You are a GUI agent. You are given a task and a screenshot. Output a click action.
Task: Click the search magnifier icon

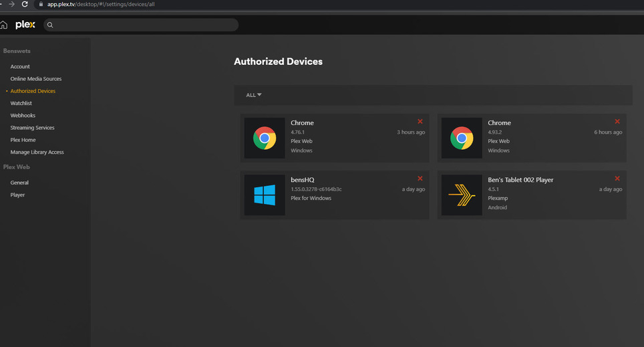pyautogui.click(x=50, y=25)
